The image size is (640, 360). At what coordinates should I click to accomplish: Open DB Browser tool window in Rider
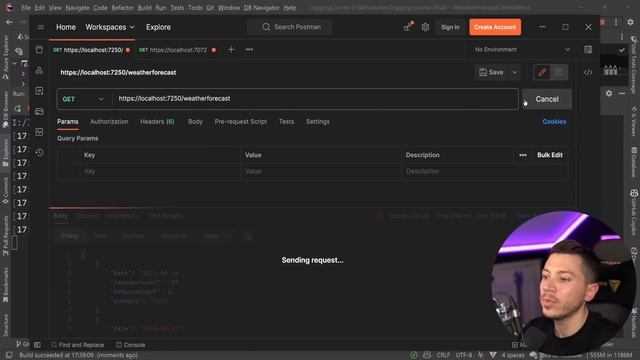(x=5, y=109)
